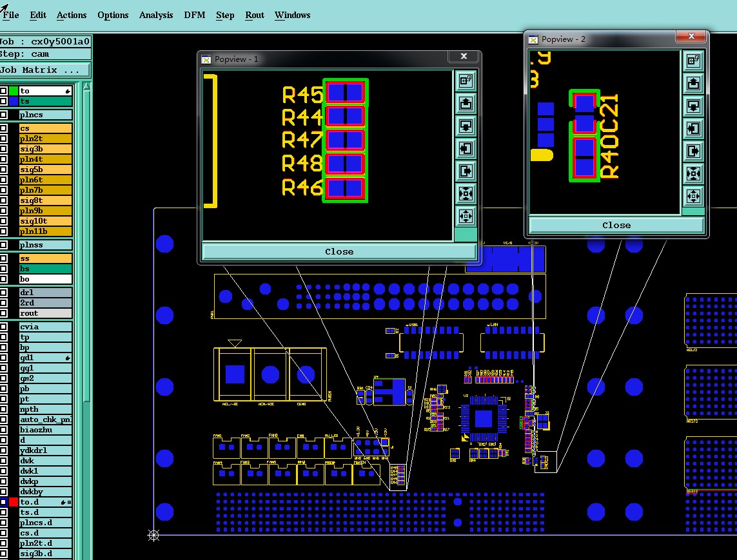The height and width of the screenshot is (560, 737).
Task: Select the bs layer name
Action: tap(46, 269)
